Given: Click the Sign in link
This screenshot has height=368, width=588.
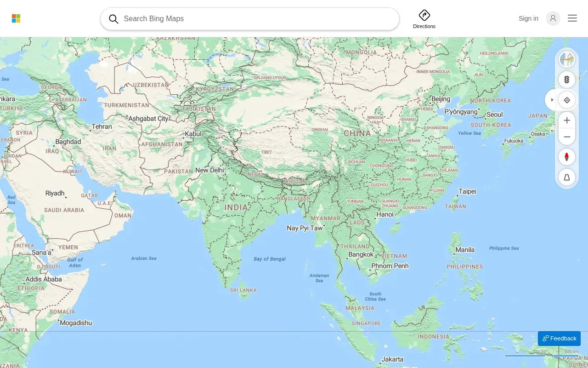Looking at the screenshot, I should (528, 18).
